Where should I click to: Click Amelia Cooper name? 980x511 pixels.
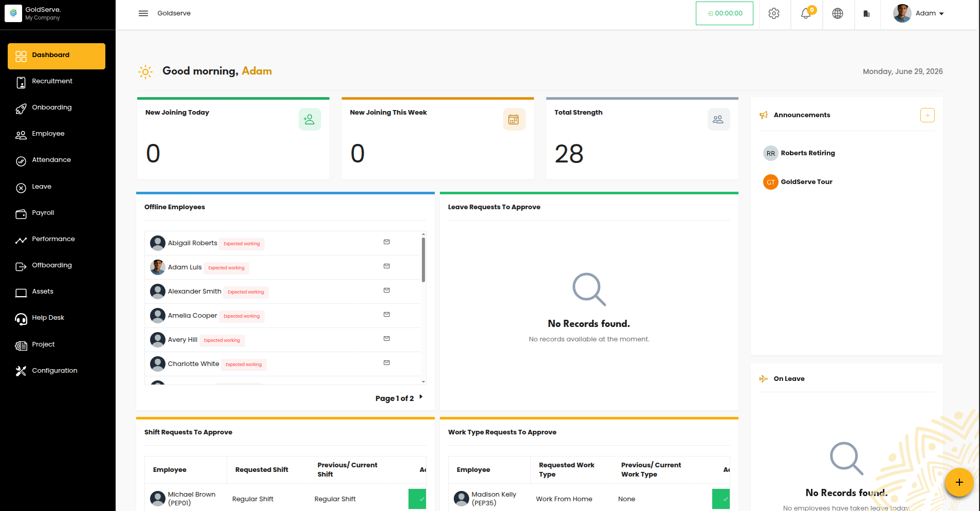tap(192, 316)
